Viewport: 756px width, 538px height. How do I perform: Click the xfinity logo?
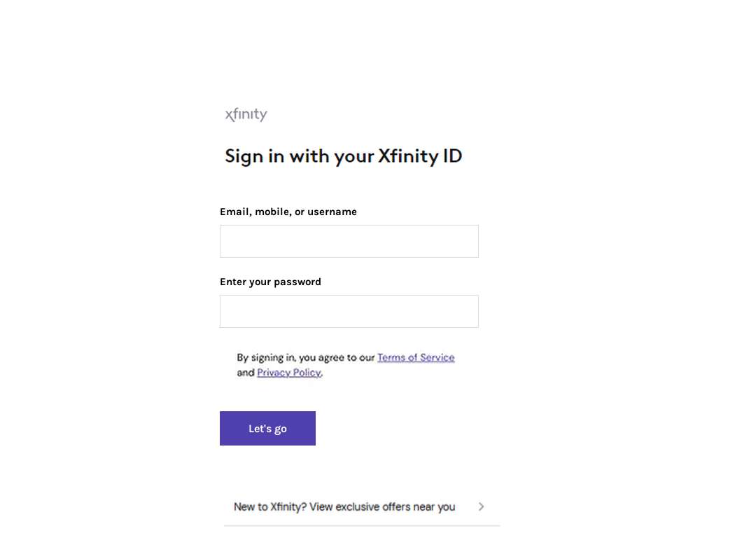click(246, 114)
